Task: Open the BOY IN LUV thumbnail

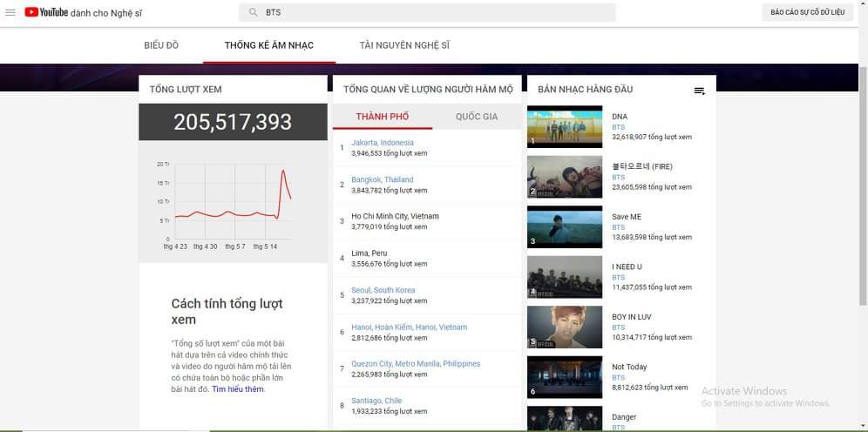Action: pos(565,327)
